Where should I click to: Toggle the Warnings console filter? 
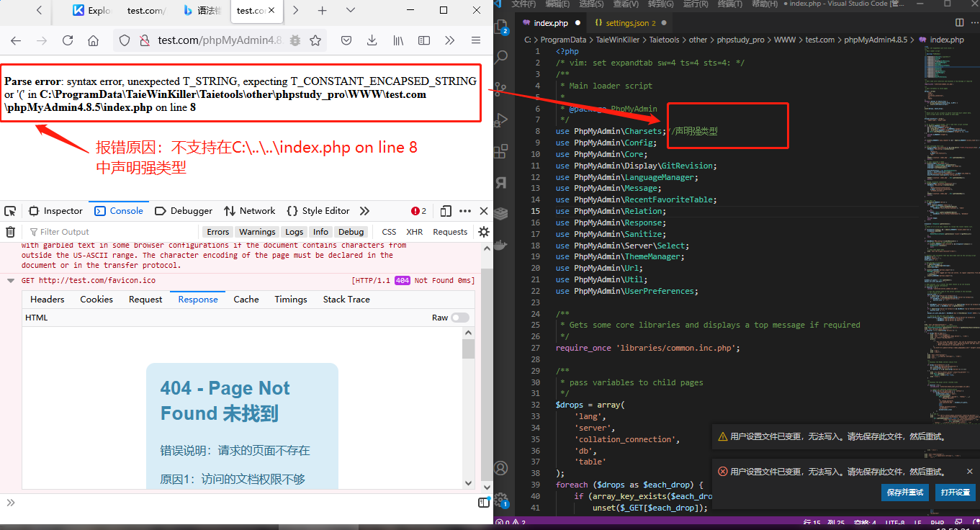coord(257,232)
